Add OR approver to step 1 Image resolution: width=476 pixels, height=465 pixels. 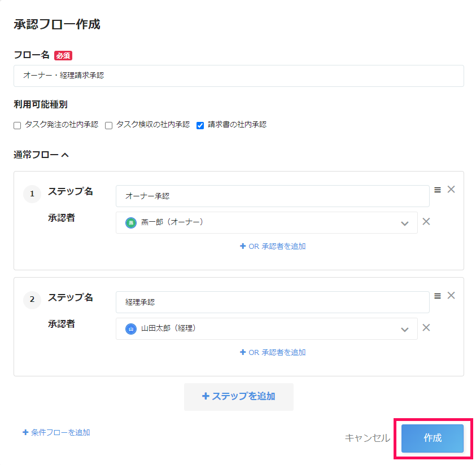[273, 246]
